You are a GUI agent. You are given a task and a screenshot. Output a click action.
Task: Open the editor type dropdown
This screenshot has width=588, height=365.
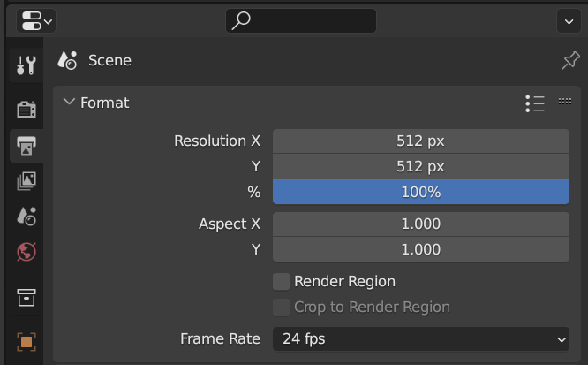tap(35, 20)
